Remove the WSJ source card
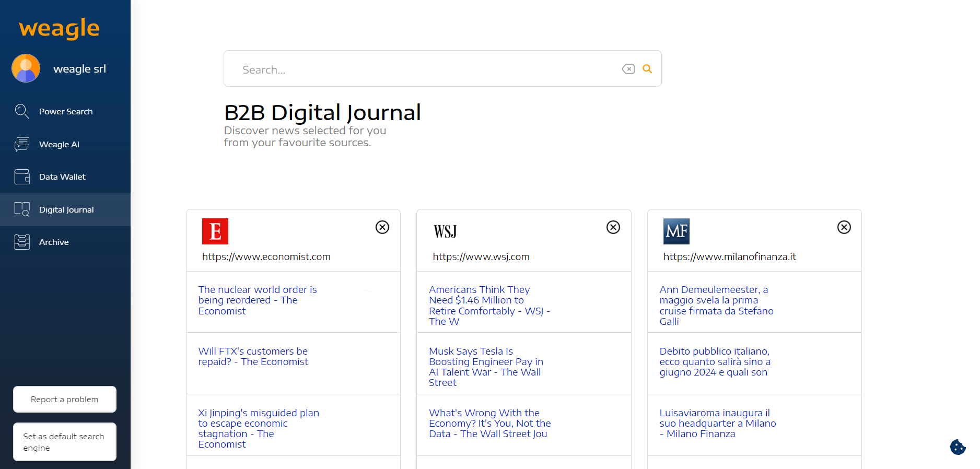Viewport: 980px width, 469px height. tap(613, 227)
